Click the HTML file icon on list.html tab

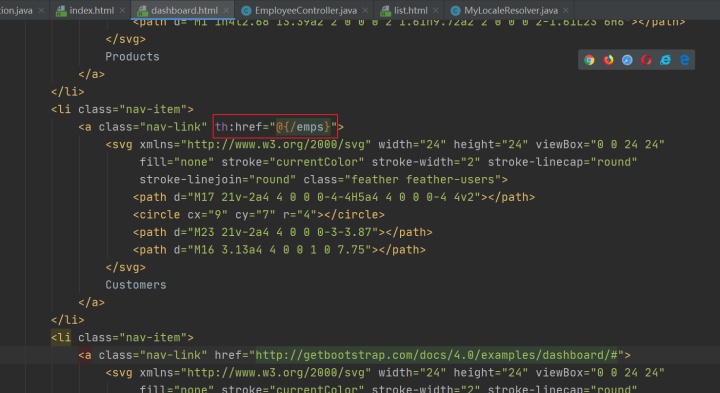click(386, 11)
